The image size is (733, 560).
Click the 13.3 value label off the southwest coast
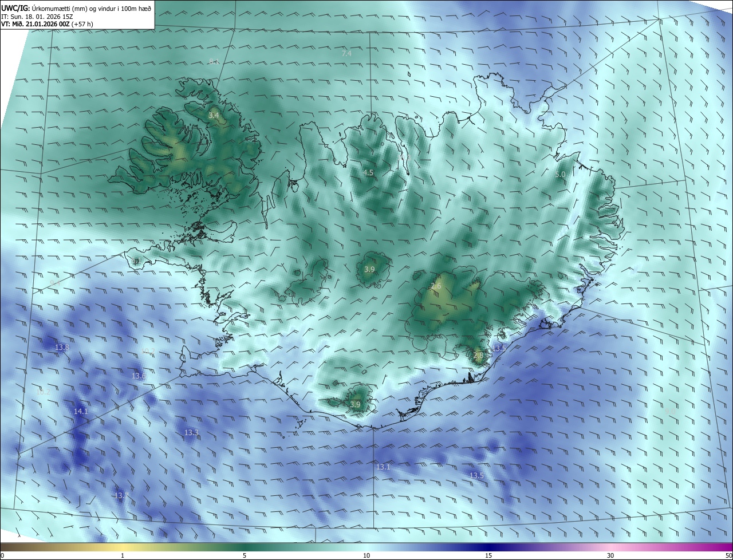pos(191,432)
